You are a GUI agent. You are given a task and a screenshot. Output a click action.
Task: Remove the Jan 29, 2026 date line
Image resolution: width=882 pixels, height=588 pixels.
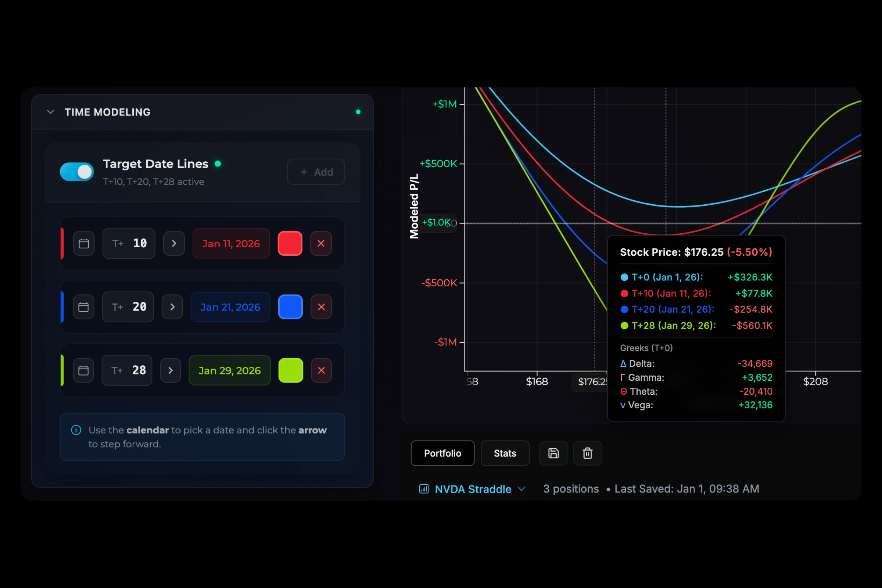321,370
